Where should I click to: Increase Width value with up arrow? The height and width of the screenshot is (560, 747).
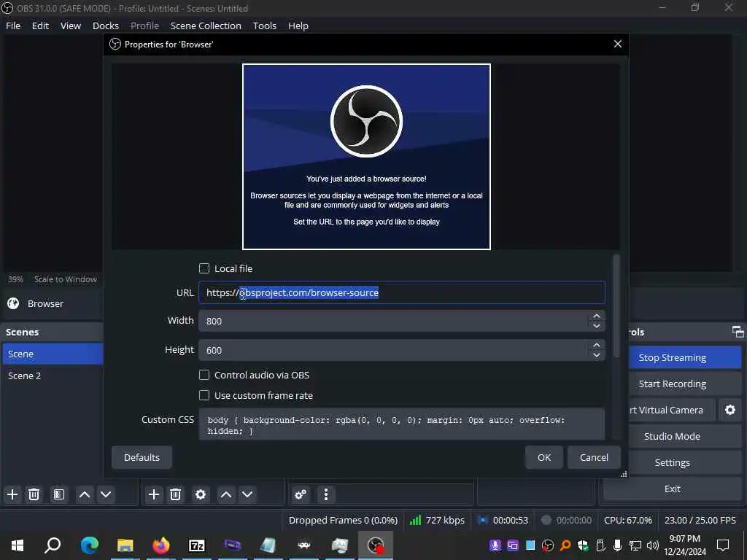(597, 316)
